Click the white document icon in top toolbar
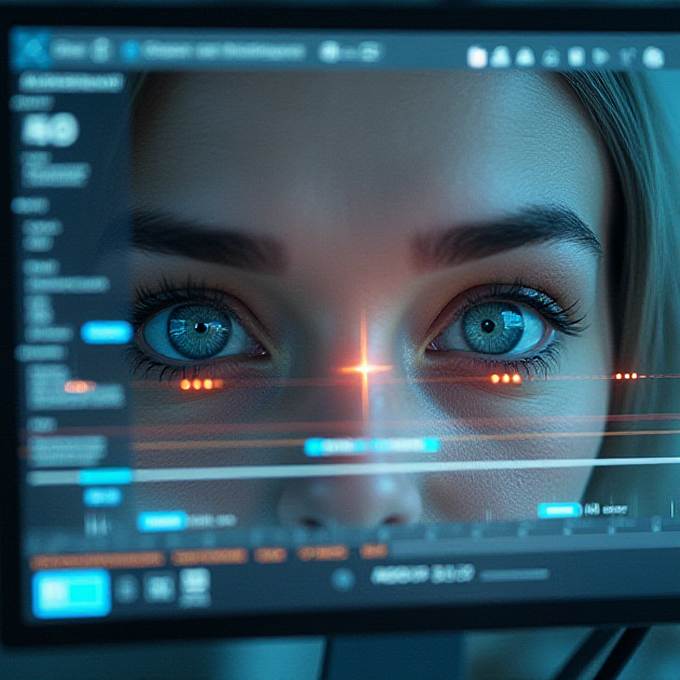The height and width of the screenshot is (680, 680). coord(477,57)
